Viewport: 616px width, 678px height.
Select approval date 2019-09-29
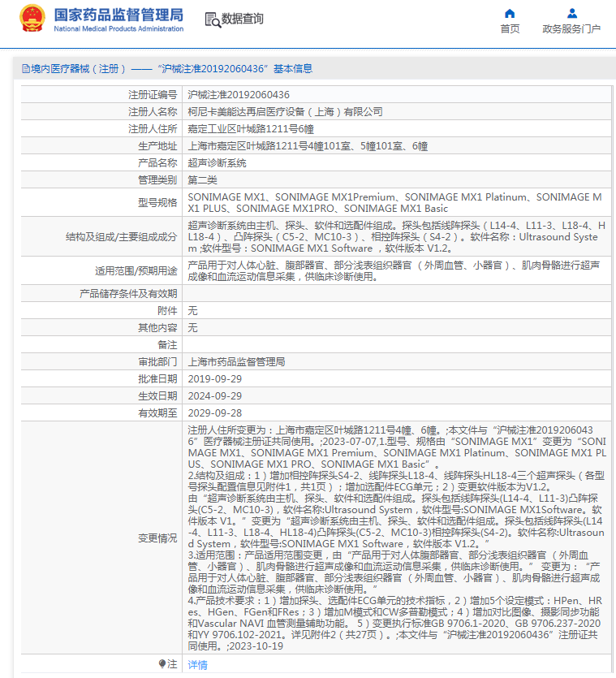215,378
